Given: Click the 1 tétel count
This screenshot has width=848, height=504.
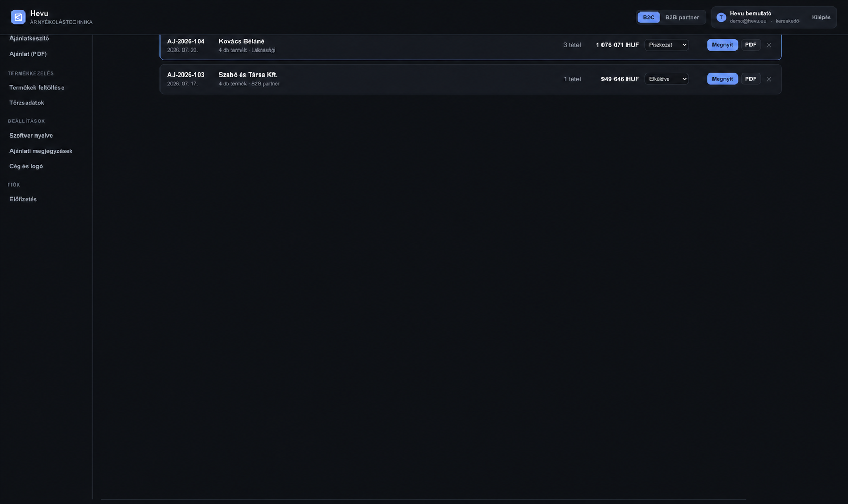Looking at the screenshot, I should tap(572, 79).
